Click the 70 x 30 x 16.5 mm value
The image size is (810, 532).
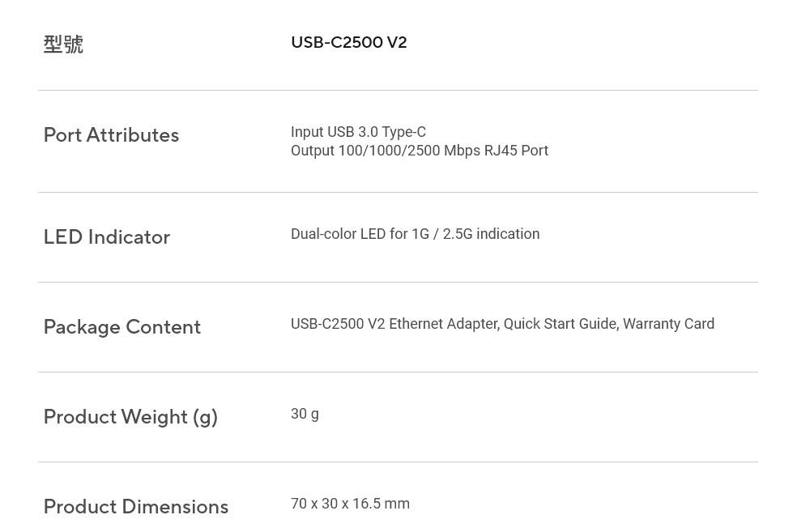(350, 504)
